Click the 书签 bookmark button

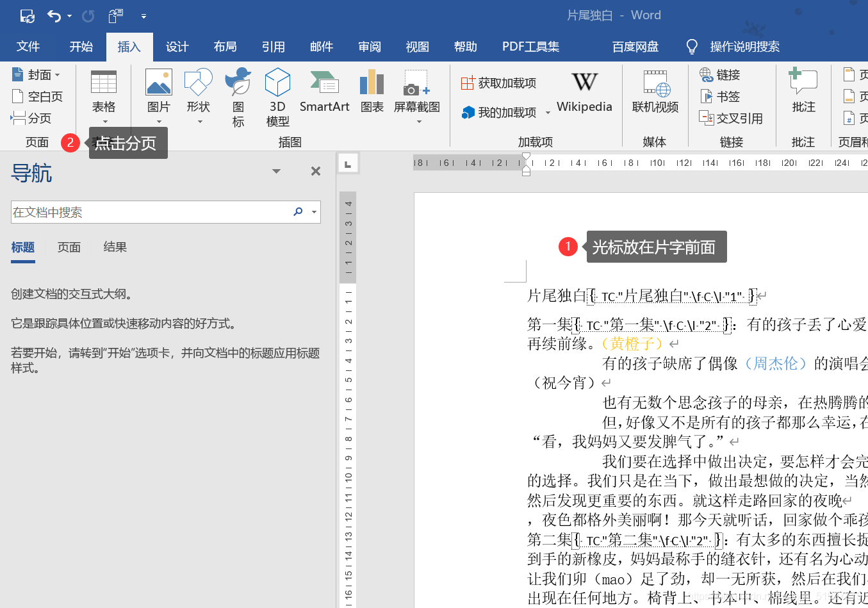720,97
